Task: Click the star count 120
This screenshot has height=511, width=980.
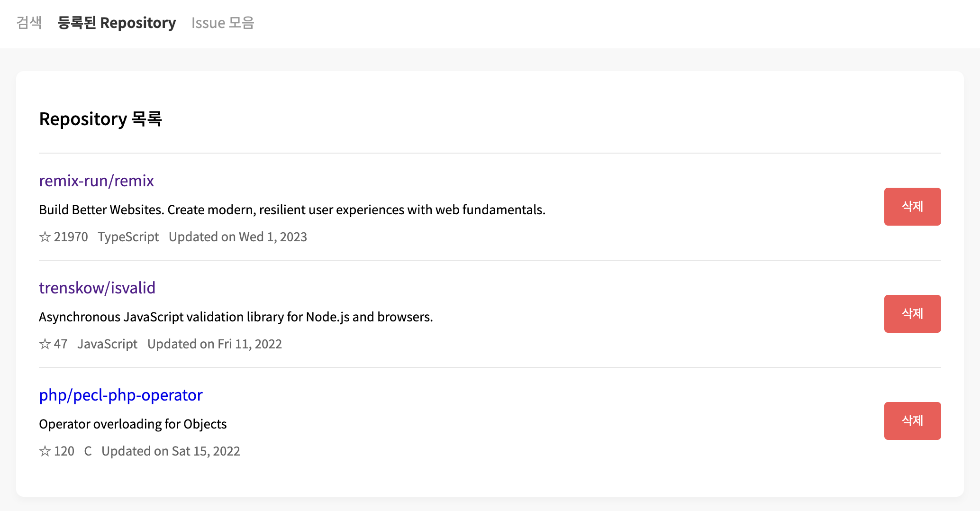Action: [64, 451]
